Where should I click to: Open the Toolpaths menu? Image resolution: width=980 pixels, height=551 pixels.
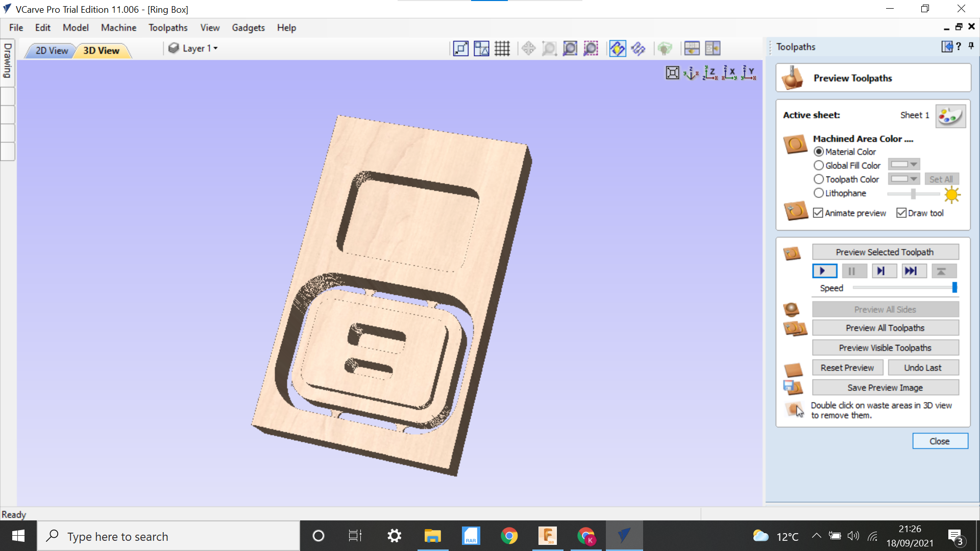(x=168, y=28)
